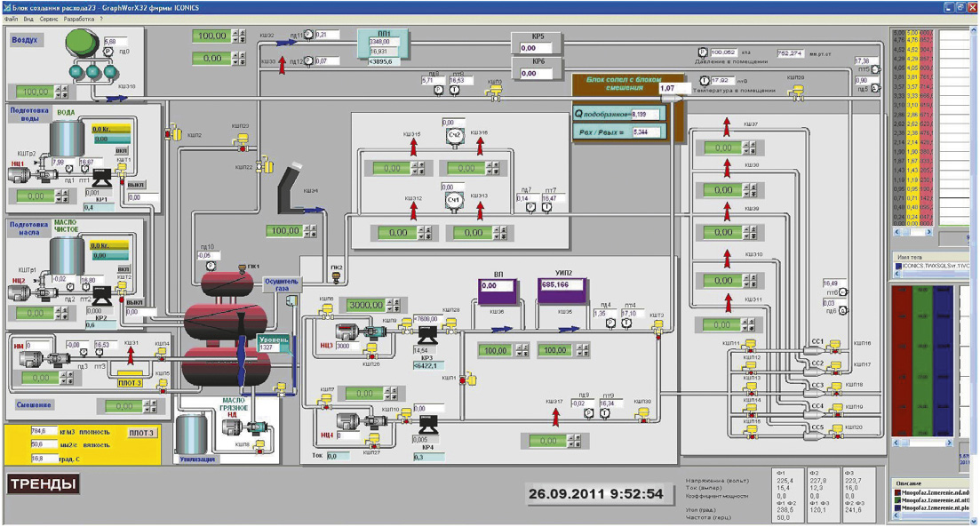Open the Вид menu

(28, 20)
